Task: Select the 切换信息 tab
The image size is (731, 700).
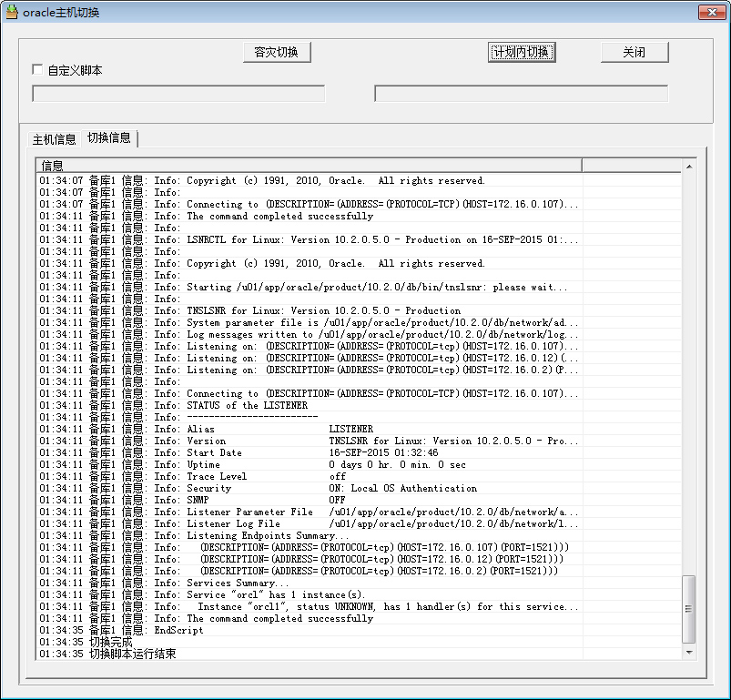Action: [x=109, y=138]
